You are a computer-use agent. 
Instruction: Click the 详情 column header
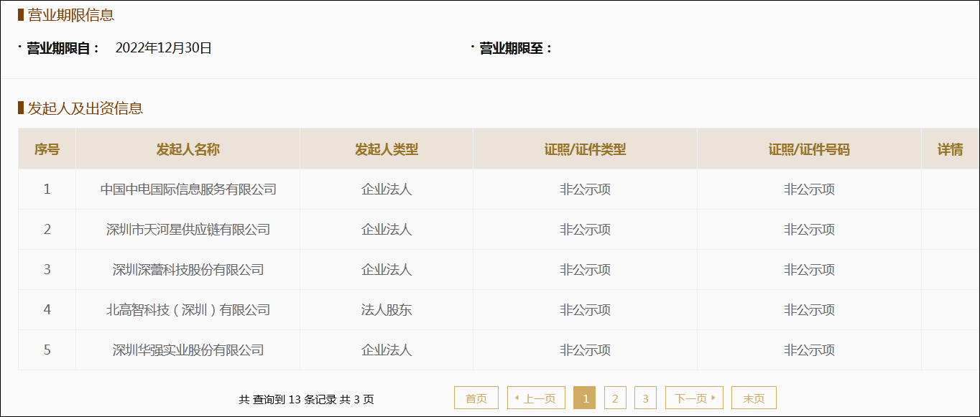(950, 149)
